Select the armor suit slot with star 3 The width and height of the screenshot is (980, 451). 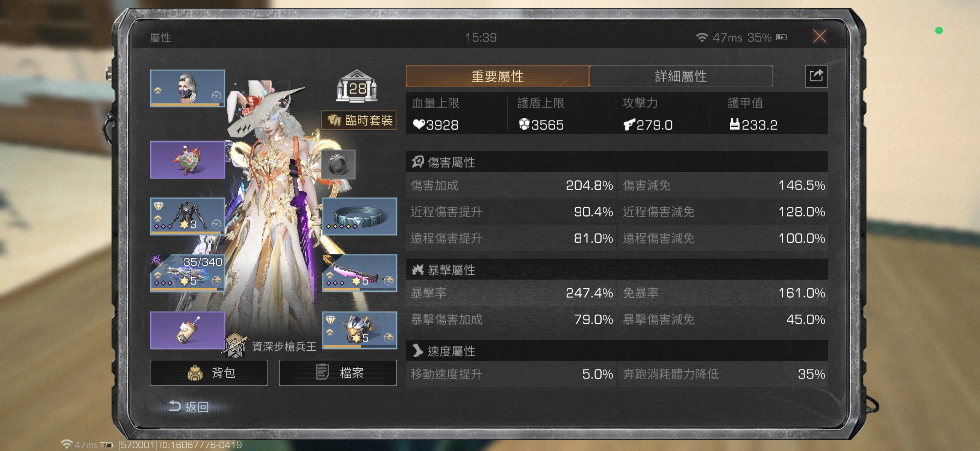coord(188,216)
